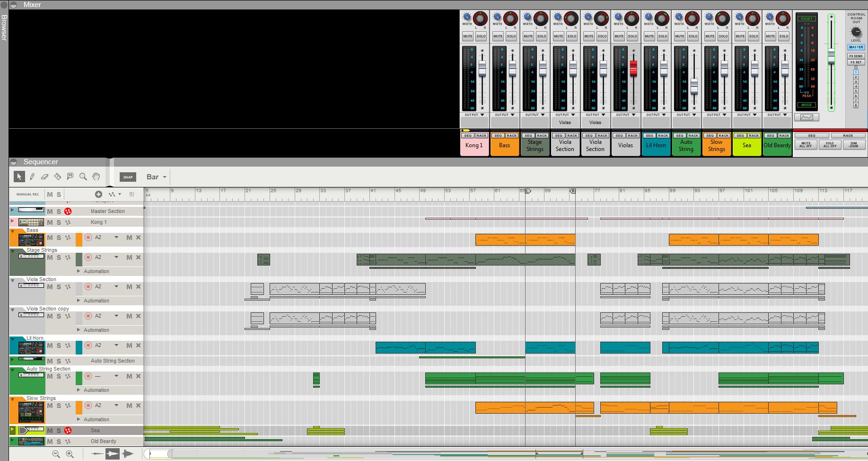
Task: Click the Browser side tab
Action: (x=4, y=27)
